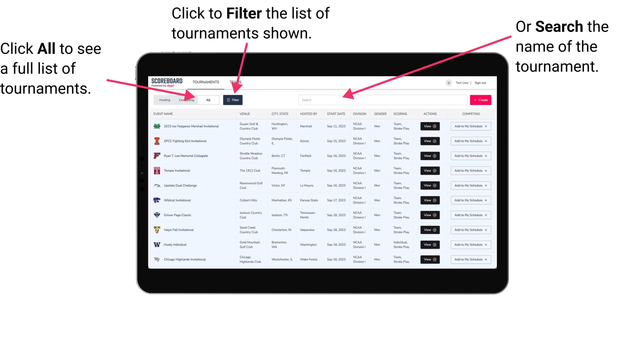This screenshot has width=644, height=346.
Task: Click the Marshall team logo icon
Action: [157, 126]
